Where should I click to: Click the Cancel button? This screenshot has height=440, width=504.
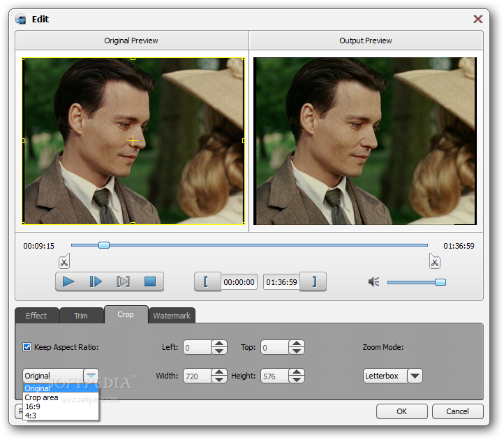[x=457, y=411]
